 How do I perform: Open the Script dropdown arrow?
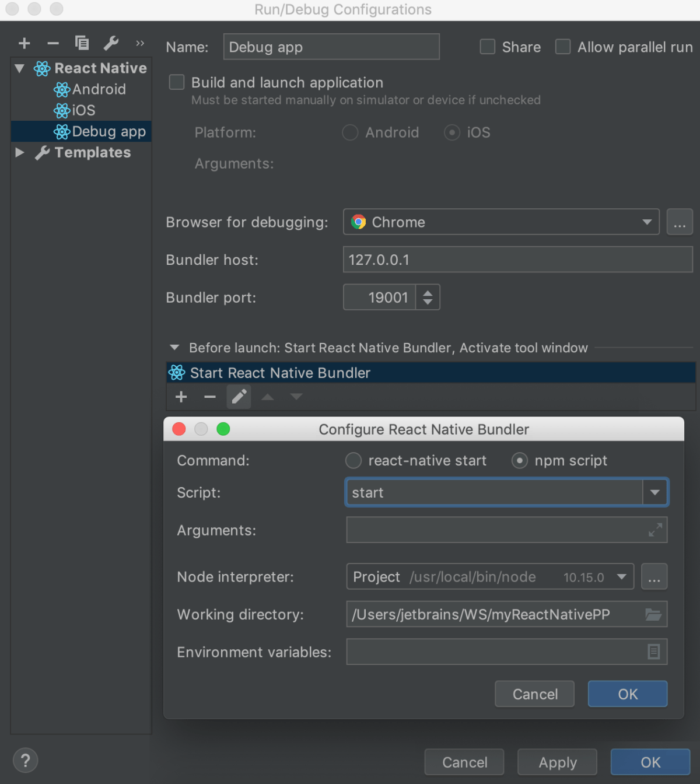655,493
